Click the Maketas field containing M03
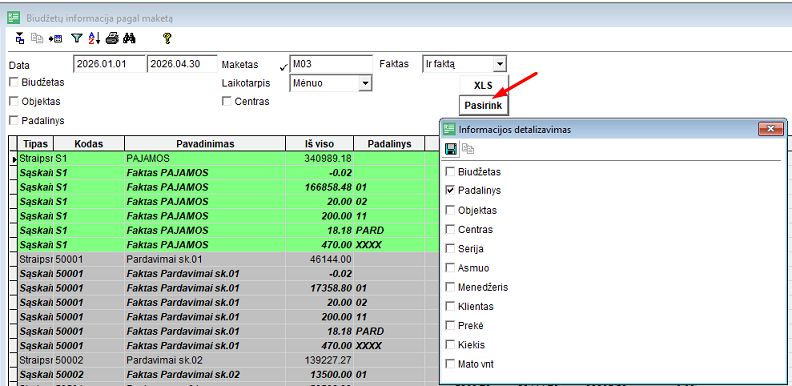The image size is (792, 386). point(331,64)
